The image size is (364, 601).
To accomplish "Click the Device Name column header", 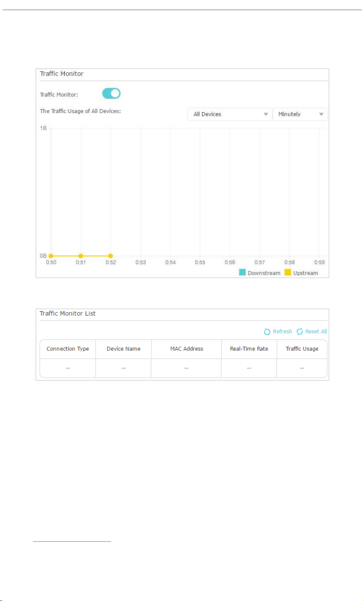I will tap(123, 349).
